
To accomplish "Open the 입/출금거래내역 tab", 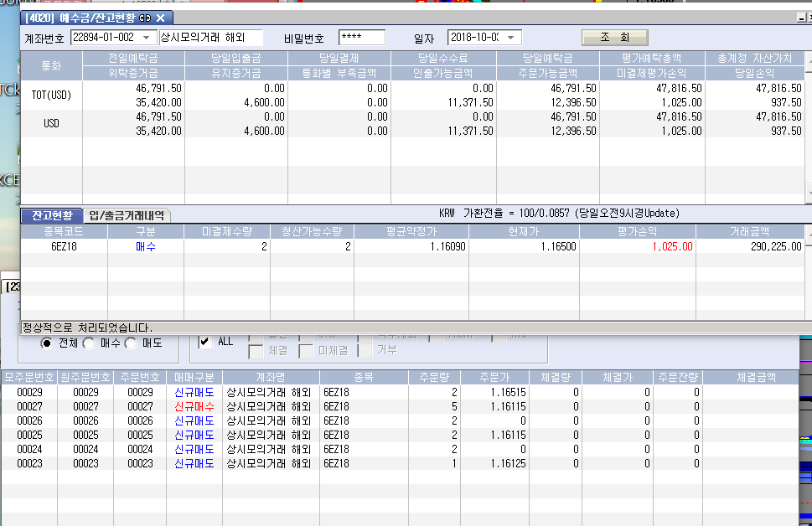I will [x=127, y=215].
